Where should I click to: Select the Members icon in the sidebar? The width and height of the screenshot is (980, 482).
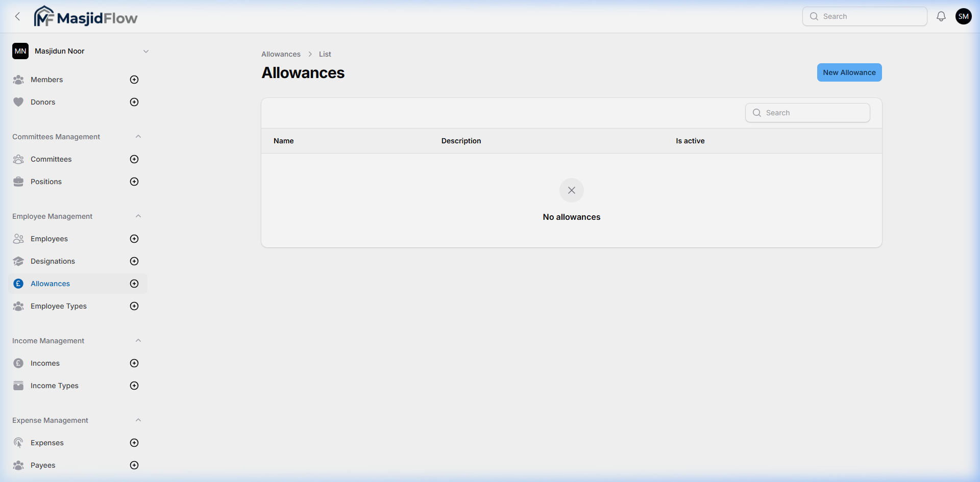[18, 80]
